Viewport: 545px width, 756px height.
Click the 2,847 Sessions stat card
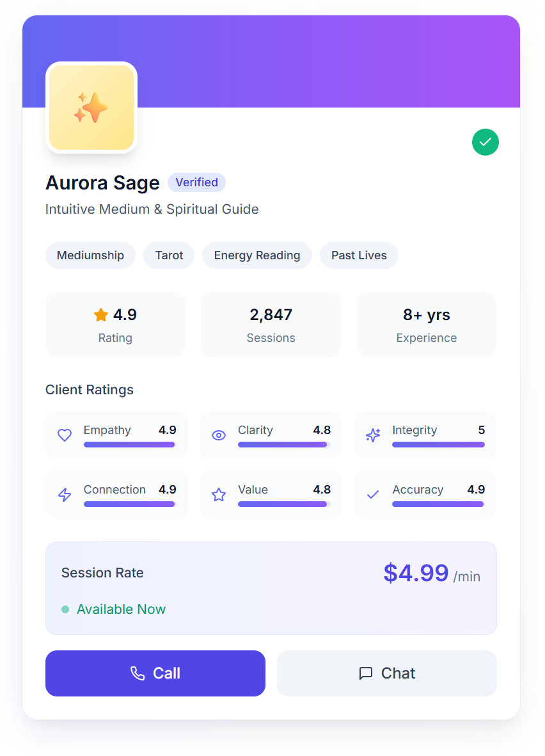point(271,325)
